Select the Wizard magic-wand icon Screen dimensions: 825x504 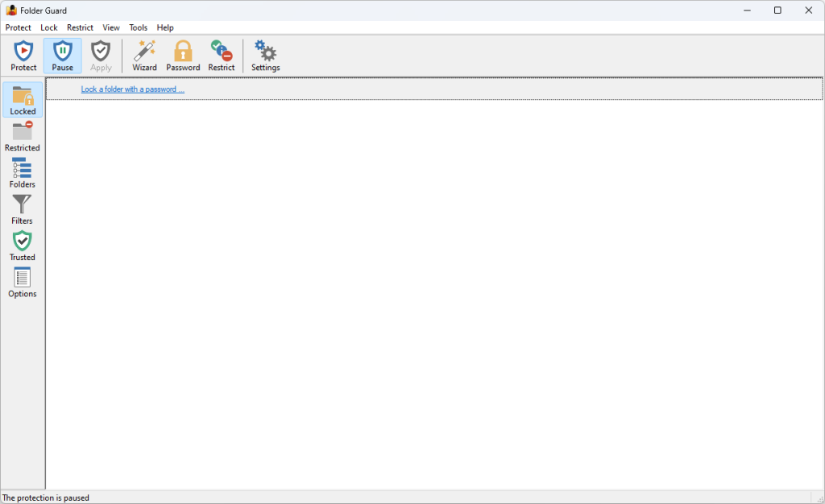tap(145, 55)
